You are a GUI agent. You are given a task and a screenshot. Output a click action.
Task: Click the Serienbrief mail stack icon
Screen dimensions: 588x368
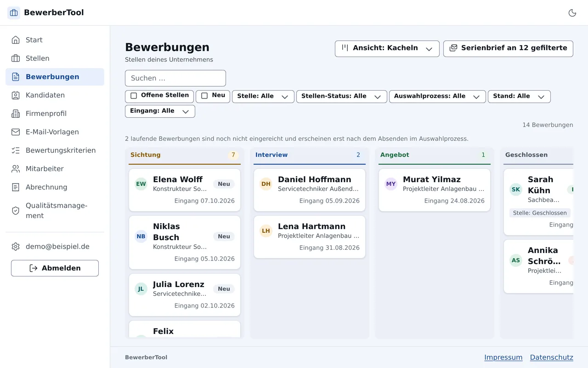(453, 48)
